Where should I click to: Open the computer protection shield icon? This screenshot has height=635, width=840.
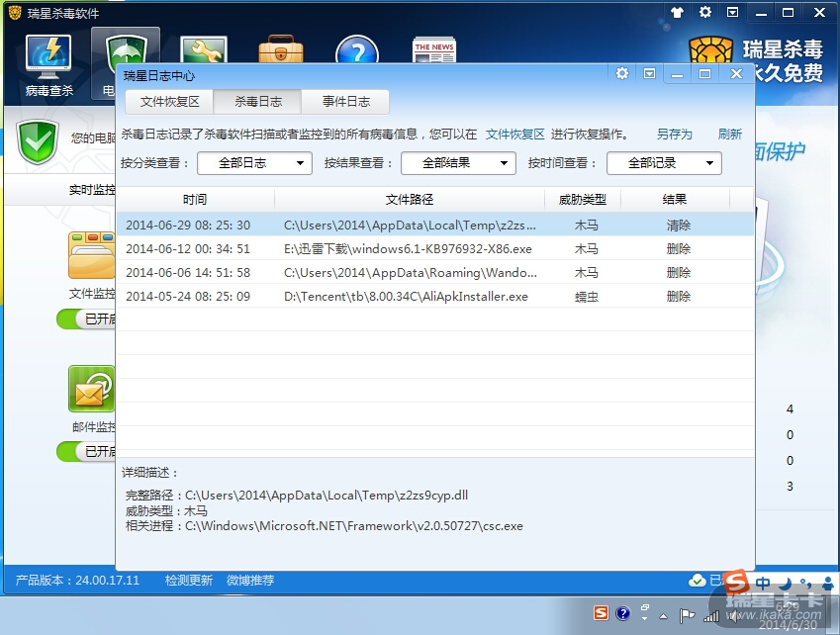point(127,53)
